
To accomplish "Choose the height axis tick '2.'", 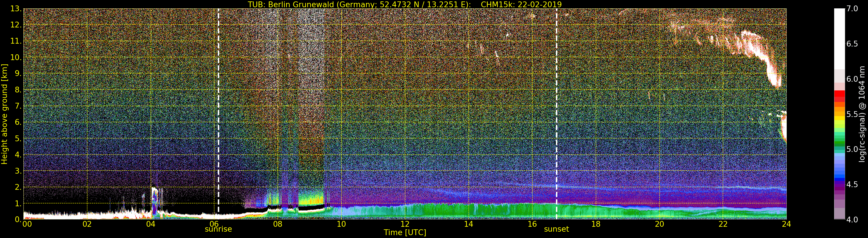I will coord(18,187).
